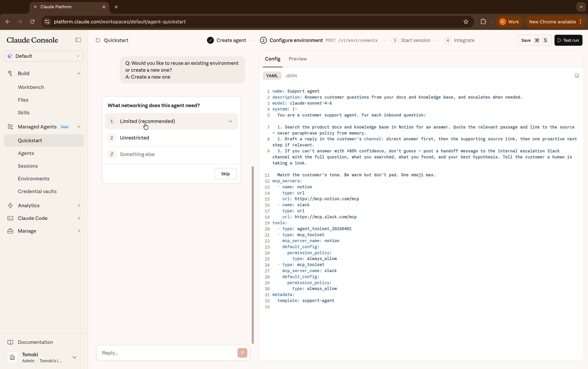Choose Something else option field
This screenshot has width=588, height=369.
171,154
